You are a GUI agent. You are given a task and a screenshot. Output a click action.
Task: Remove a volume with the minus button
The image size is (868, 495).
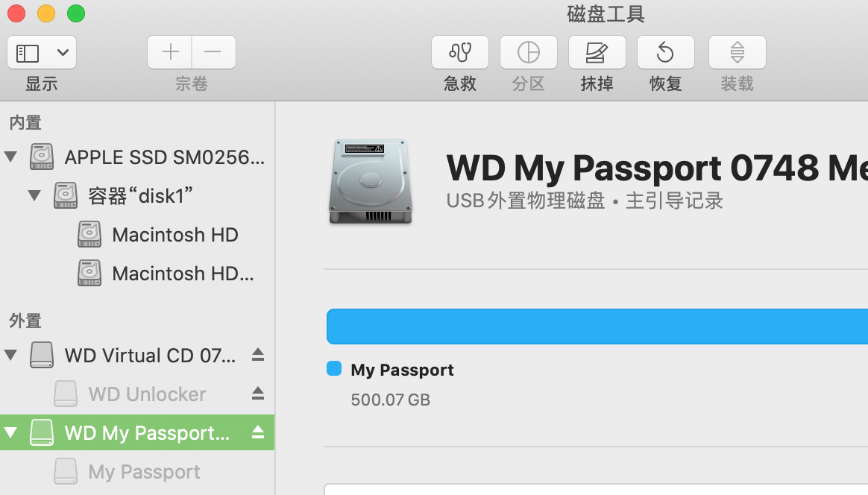[x=213, y=52]
